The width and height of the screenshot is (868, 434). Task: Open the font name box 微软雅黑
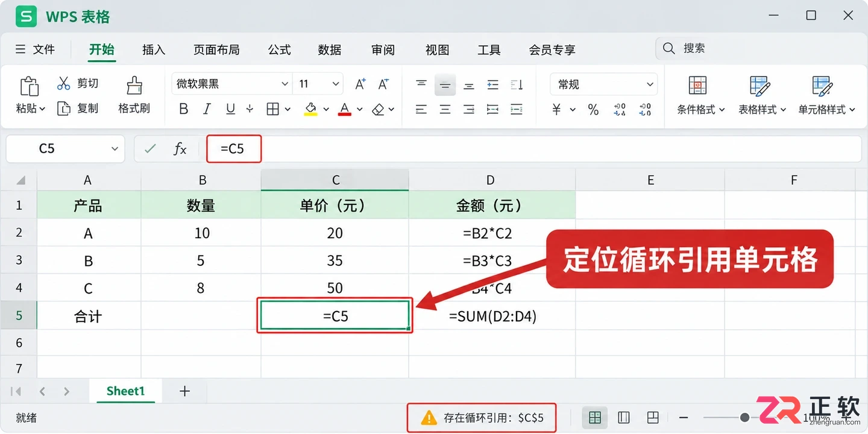point(233,84)
